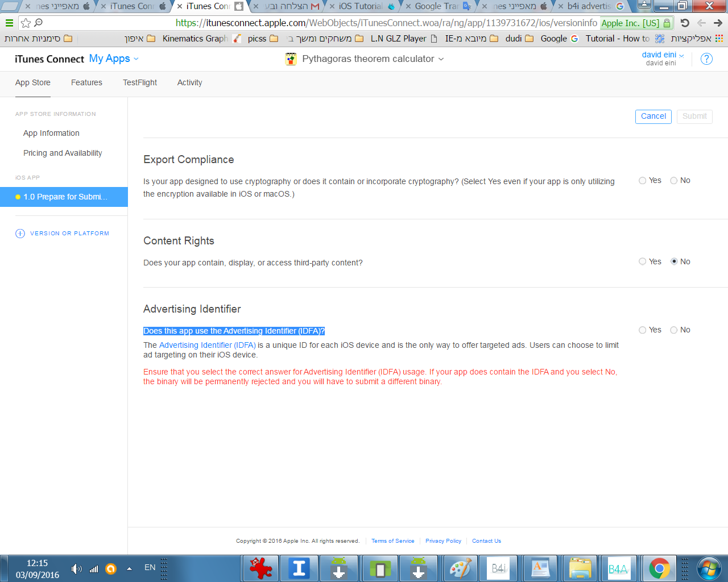Click the address bar URL

pos(386,23)
